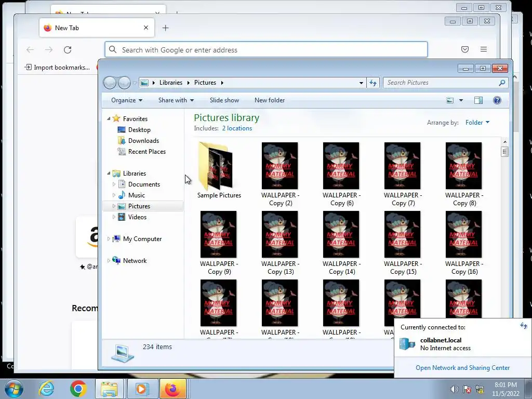Switch to Firefox via taskbar button
532x399 pixels.
click(x=172, y=389)
